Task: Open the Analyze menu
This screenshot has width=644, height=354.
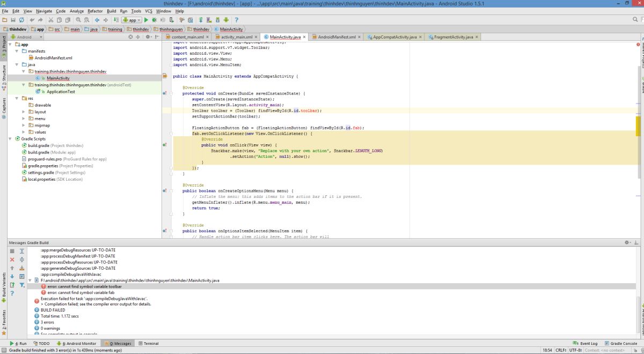Action: 77,11
